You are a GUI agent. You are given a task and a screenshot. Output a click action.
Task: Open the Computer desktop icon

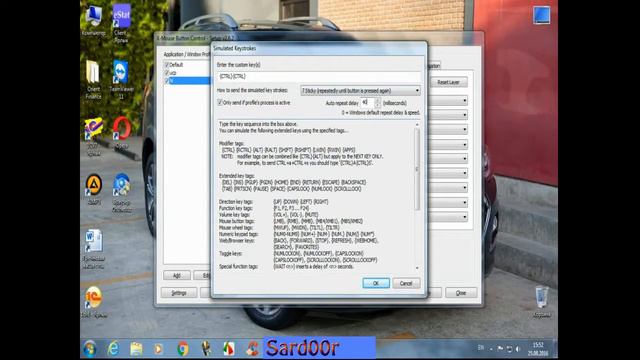point(93,20)
